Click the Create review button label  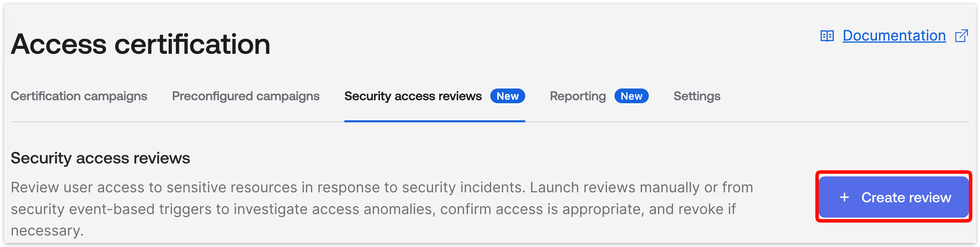(x=906, y=197)
